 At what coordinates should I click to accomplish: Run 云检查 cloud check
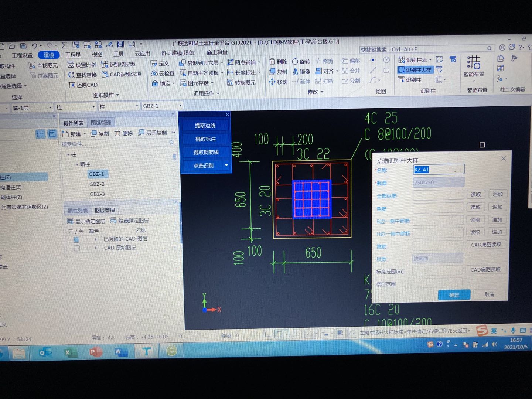pyautogui.click(x=163, y=74)
